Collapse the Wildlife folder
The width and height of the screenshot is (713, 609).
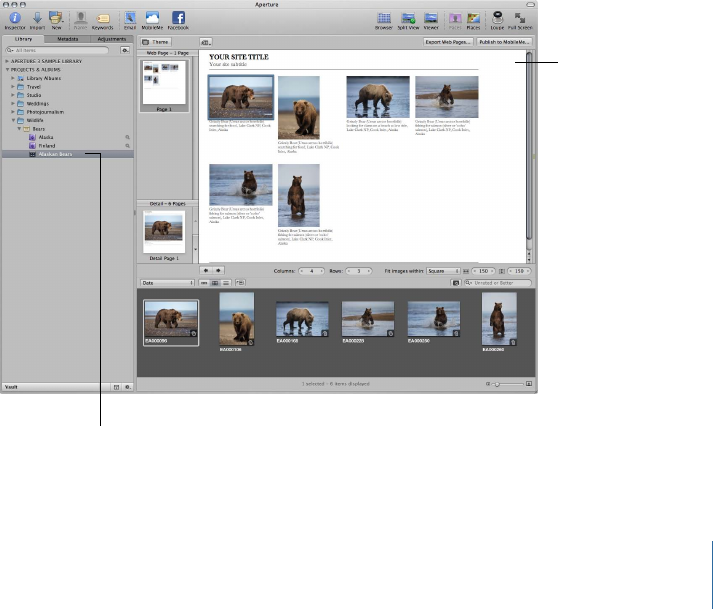coord(13,120)
